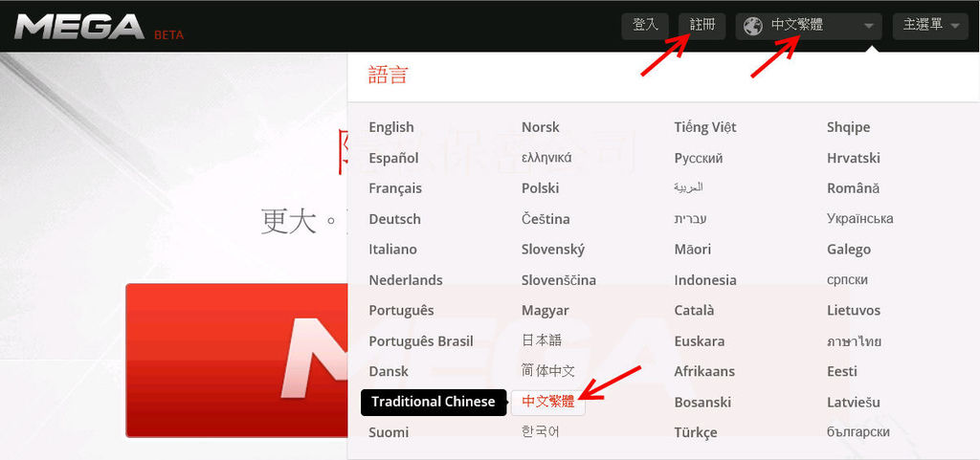This screenshot has height=460, width=980.
Task: Pick Català from language list
Action: tap(694, 311)
